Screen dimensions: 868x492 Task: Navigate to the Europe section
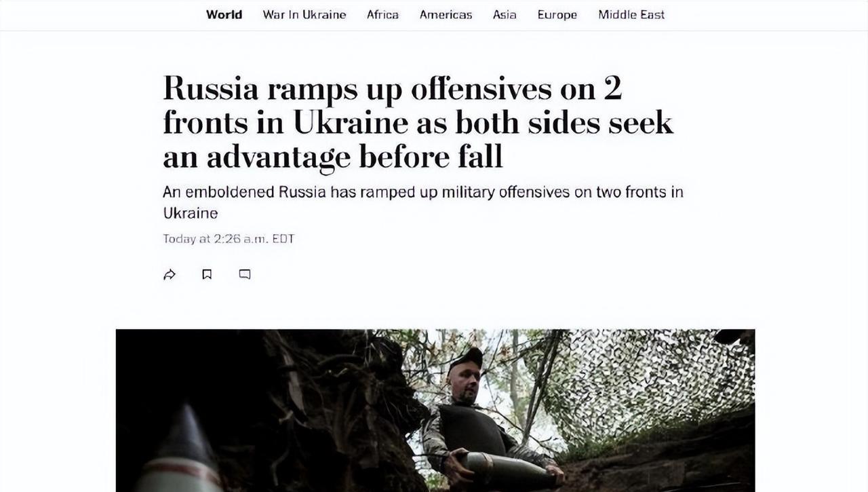coord(557,14)
